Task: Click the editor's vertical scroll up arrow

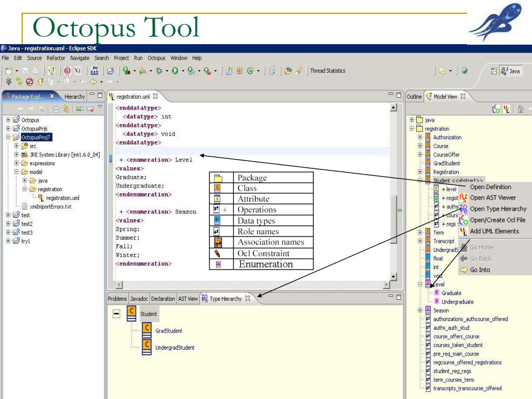Action: 394,108
